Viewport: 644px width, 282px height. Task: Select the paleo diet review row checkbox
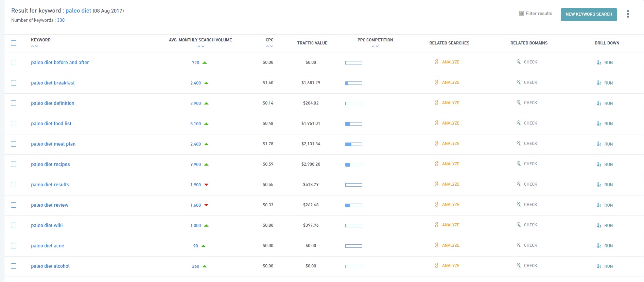point(14,205)
